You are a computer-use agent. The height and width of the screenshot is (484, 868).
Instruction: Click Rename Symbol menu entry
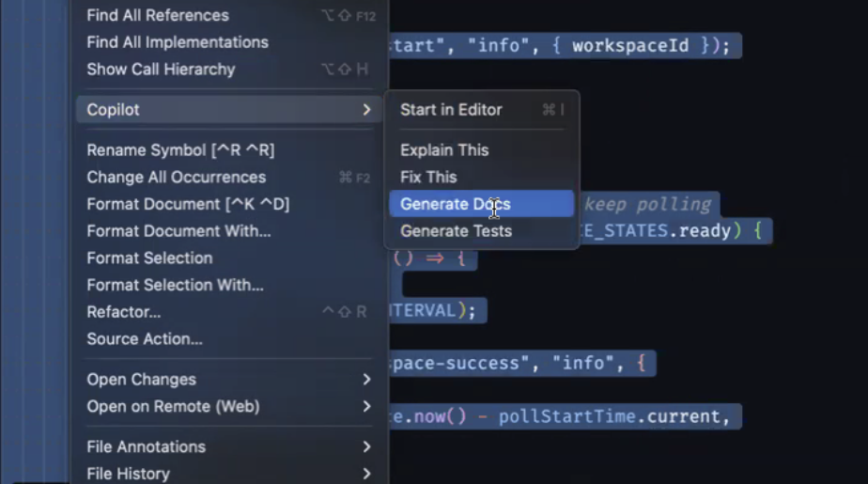[180, 150]
